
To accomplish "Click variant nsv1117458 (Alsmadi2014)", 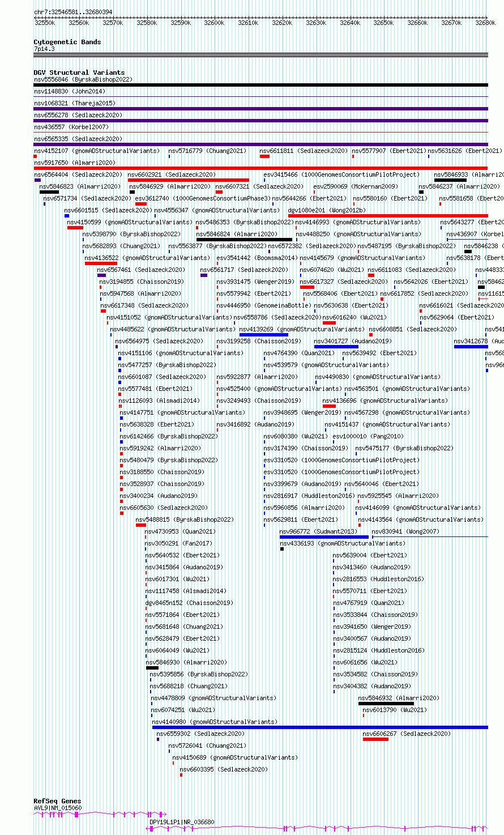I will pos(186,591).
